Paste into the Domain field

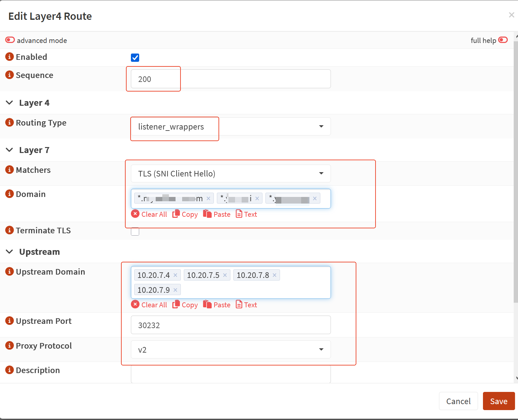[217, 214]
